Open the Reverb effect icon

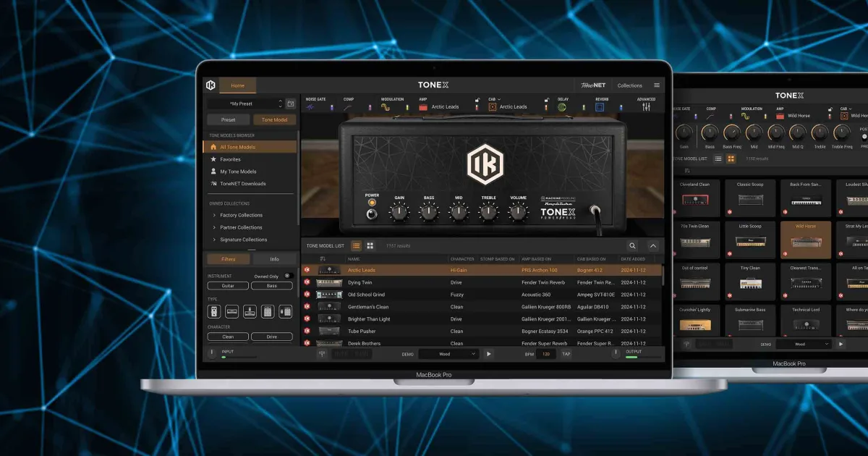click(600, 107)
